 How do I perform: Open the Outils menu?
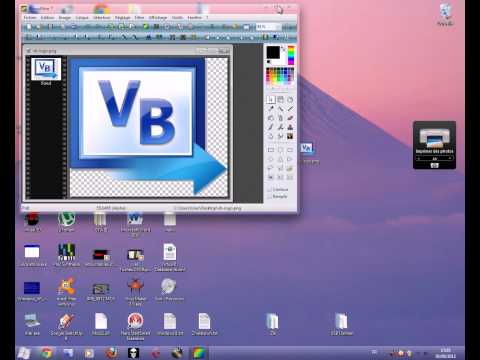(x=177, y=17)
